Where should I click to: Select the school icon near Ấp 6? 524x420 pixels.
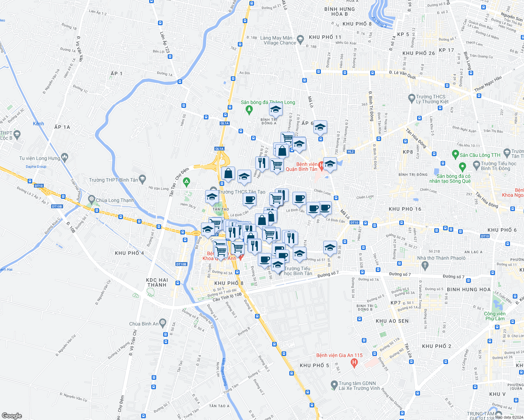[x=320, y=128]
